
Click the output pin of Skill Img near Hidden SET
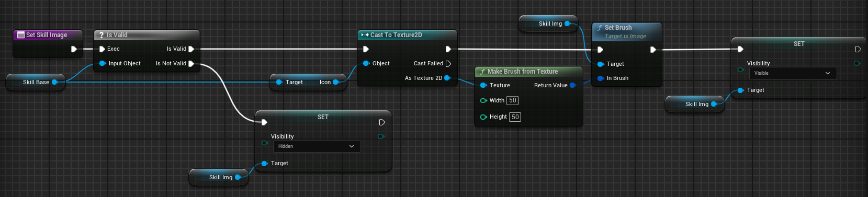click(x=238, y=177)
